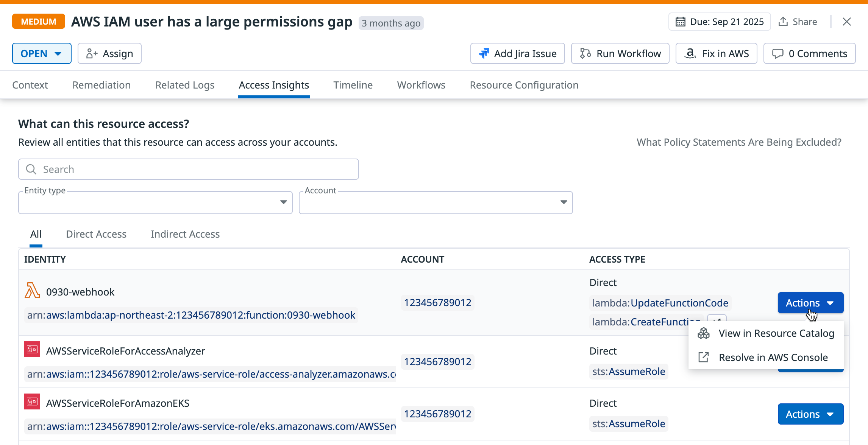
Task: Open the Workflows tab
Action: (x=421, y=85)
